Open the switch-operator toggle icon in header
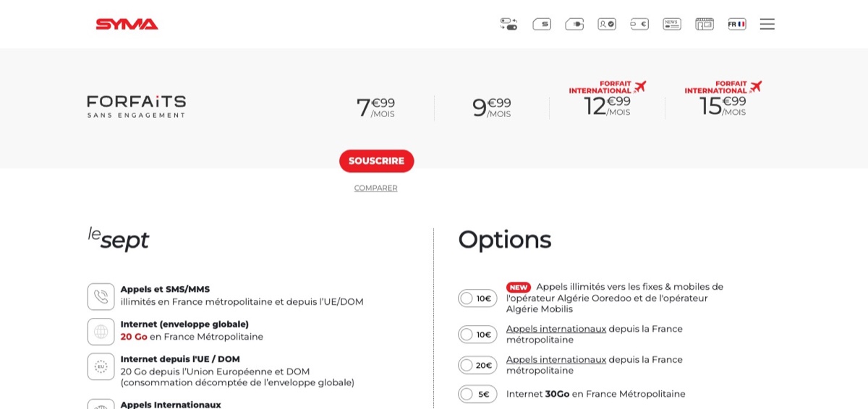868x409 pixels. point(509,24)
